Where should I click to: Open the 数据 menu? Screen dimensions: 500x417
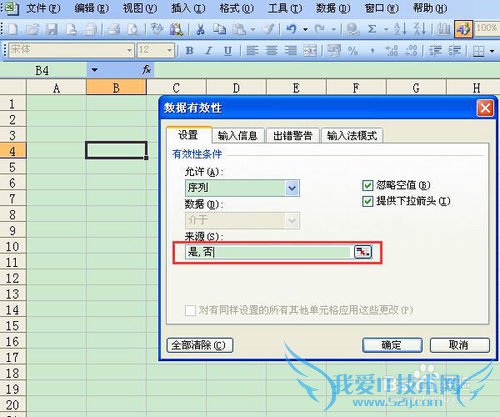(x=333, y=8)
